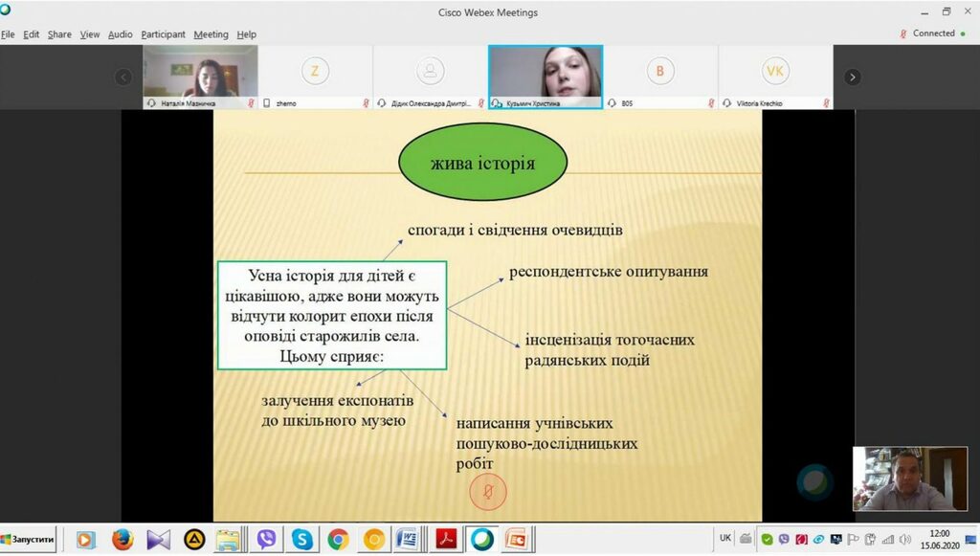Open KMPlayer from the taskbar
980x556 pixels.
157,539
